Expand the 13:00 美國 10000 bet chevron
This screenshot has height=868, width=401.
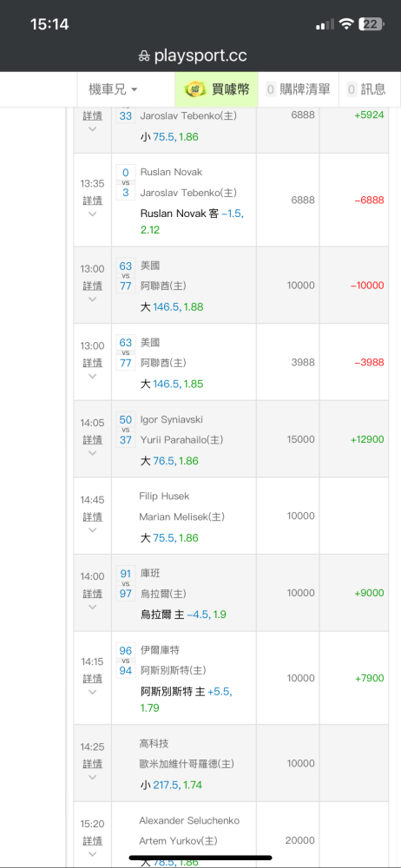click(x=93, y=299)
